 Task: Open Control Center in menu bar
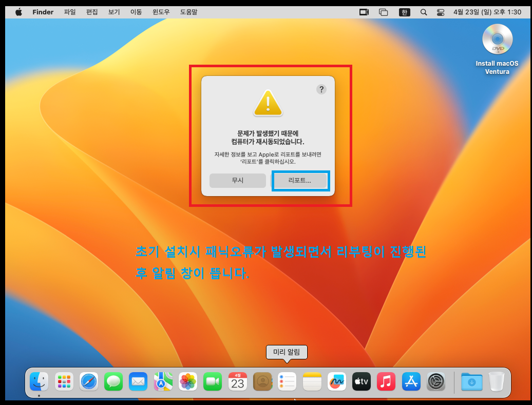click(441, 12)
